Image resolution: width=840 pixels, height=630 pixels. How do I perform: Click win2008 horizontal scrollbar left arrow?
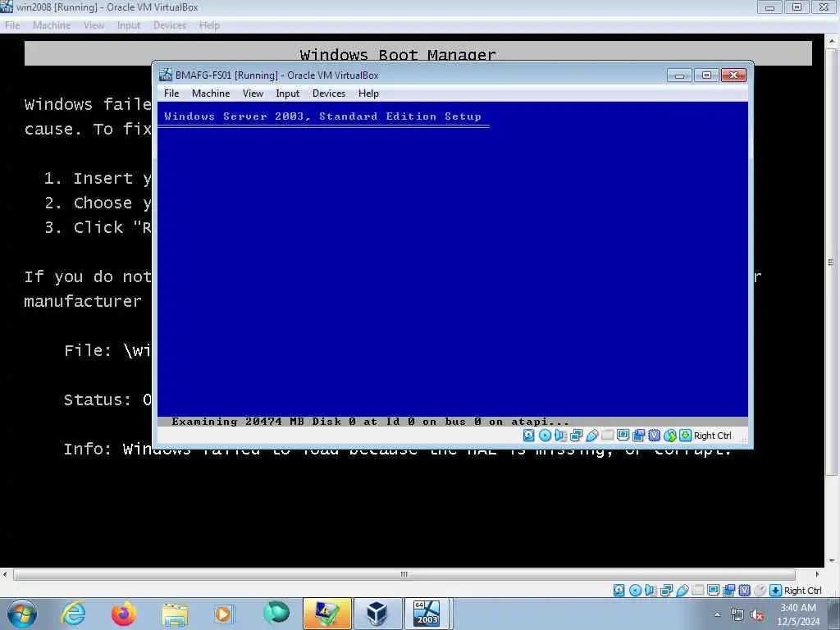[x=5, y=574]
